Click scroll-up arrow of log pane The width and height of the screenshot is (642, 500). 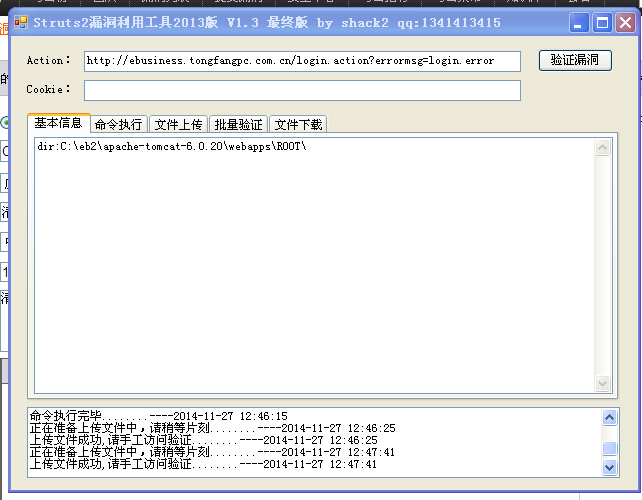[x=609, y=417]
